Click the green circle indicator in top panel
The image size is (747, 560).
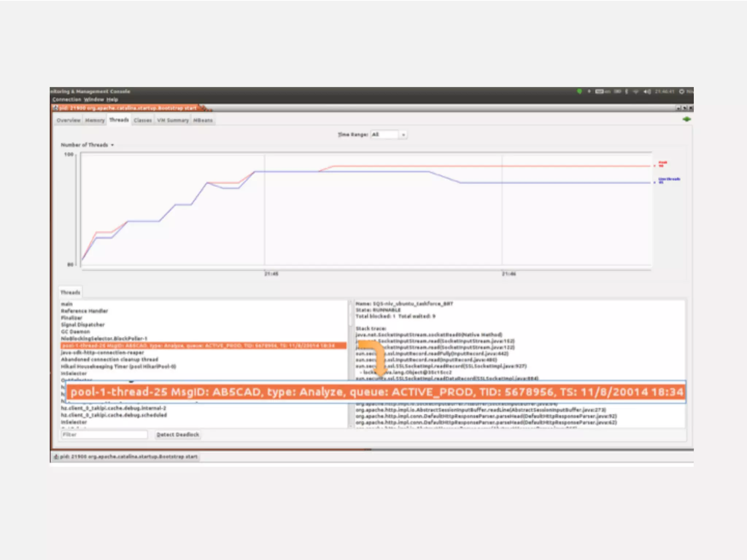tap(579, 91)
